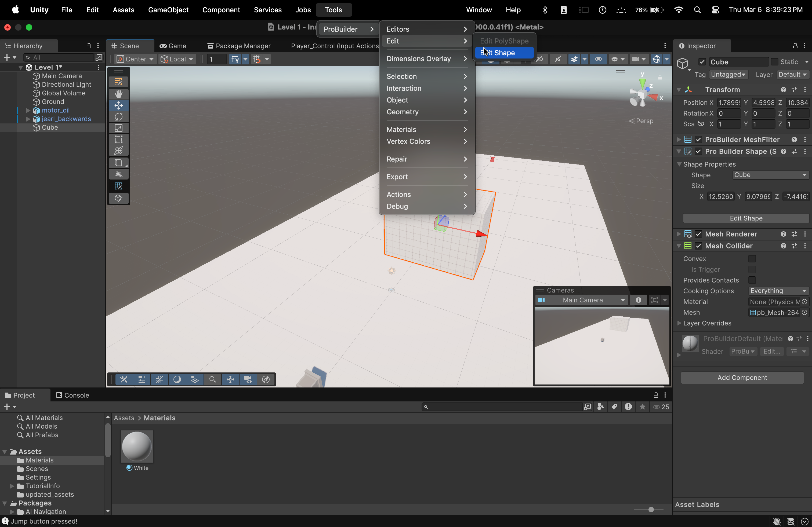Screen dimensions: 812x527
Task: Click the camera overlay fullscreen frame icon
Action: point(654,300)
